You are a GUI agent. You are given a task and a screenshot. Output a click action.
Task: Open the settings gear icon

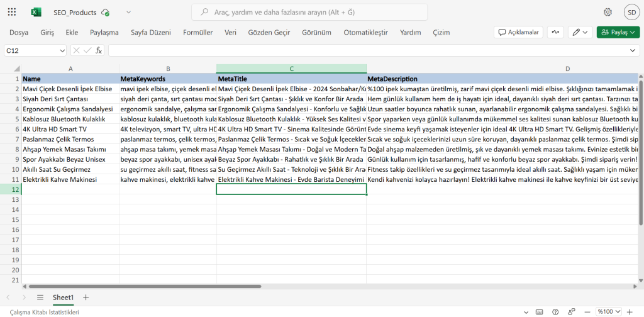[x=608, y=13]
